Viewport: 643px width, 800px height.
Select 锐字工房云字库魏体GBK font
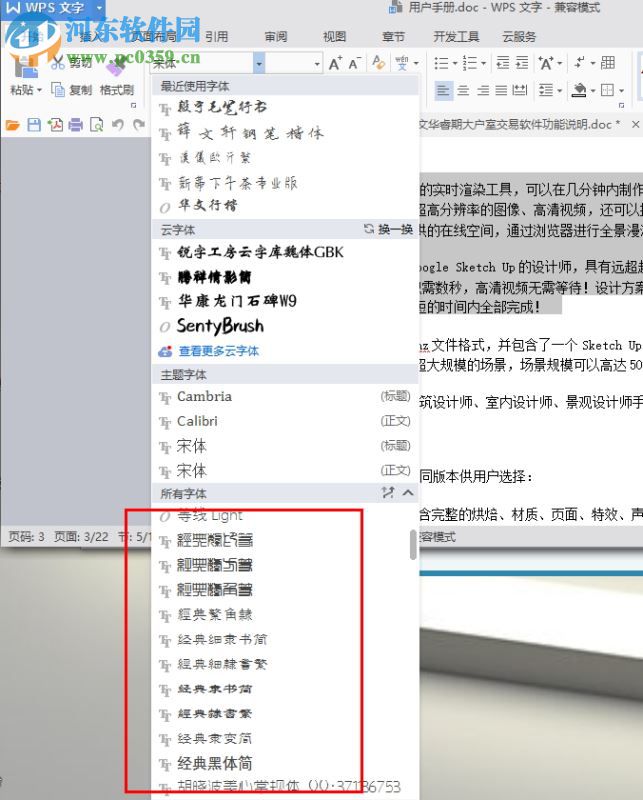[286, 252]
